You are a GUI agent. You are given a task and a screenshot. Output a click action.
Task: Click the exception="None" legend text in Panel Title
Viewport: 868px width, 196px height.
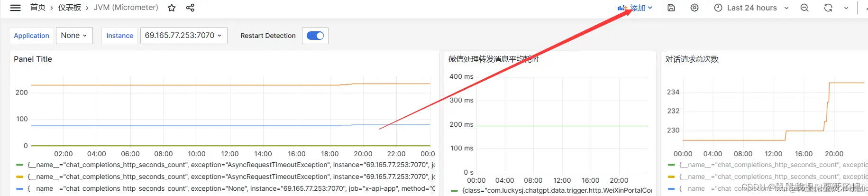click(x=231, y=188)
